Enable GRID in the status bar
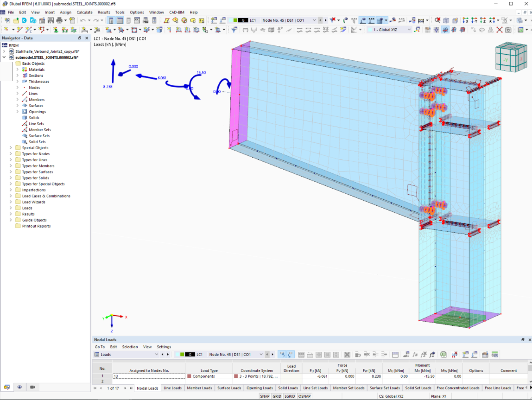532x400 pixels. 277,396
